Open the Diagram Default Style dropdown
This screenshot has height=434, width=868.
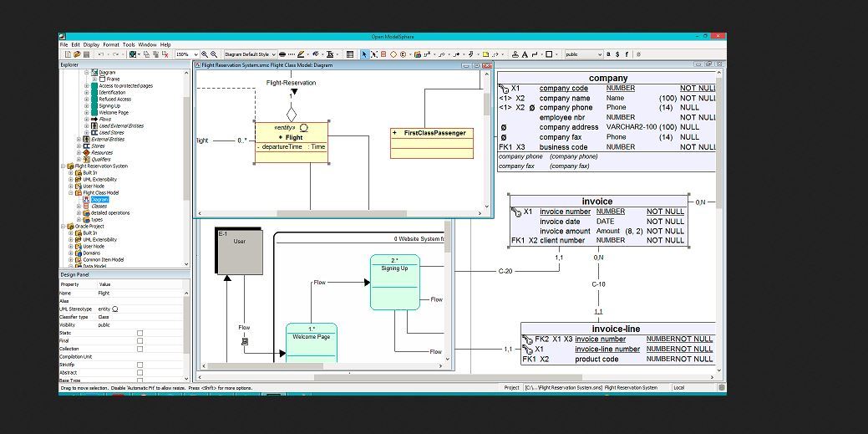[248, 54]
